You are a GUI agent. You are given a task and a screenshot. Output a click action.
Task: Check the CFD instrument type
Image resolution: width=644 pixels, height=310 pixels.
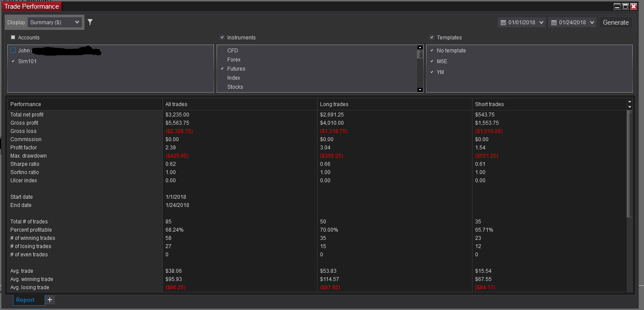click(x=222, y=50)
